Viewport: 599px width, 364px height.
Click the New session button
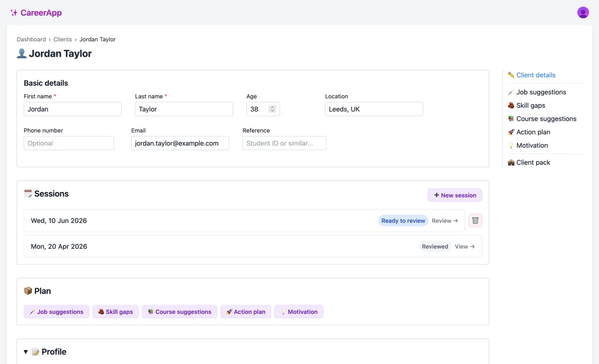455,195
